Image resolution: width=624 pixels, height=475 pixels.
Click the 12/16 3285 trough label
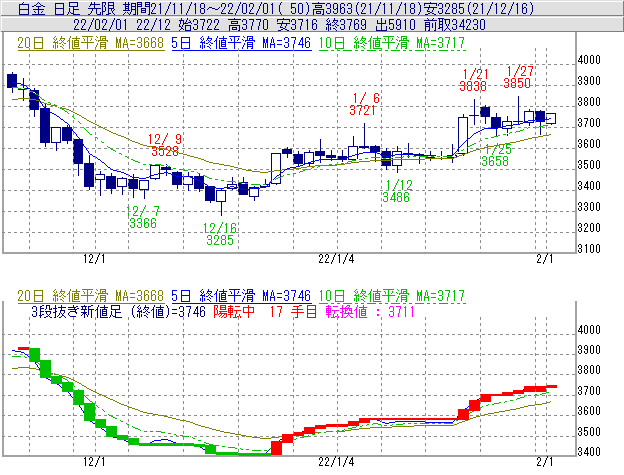(220, 234)
